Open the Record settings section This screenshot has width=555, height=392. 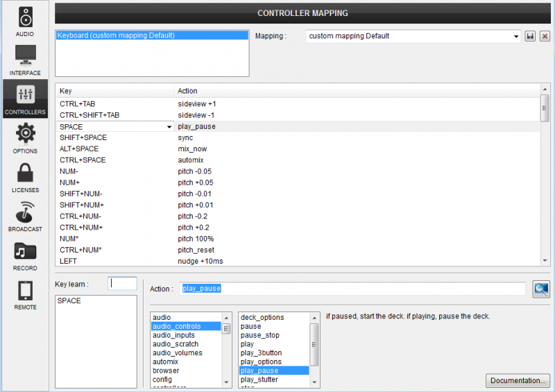25,255
